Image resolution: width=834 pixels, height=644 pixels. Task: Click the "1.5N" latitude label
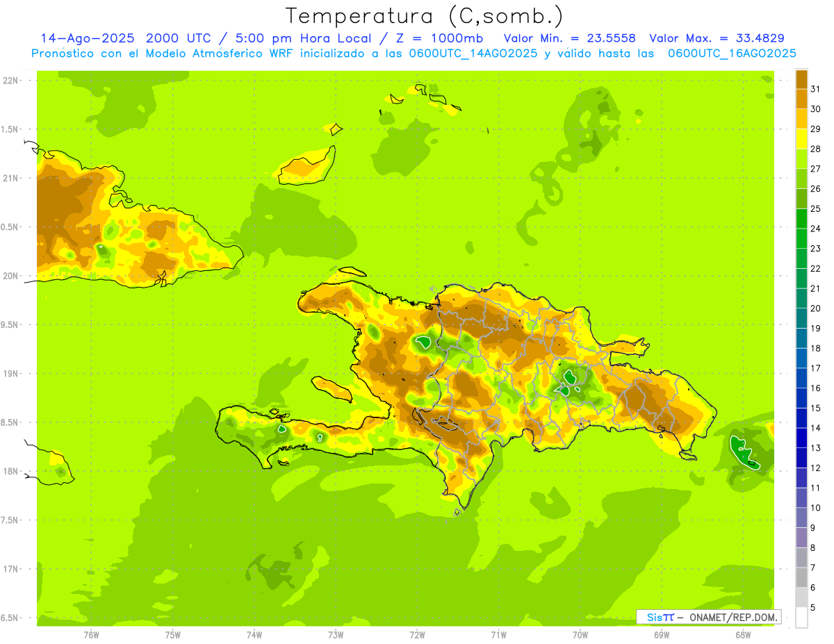(10, 129)
